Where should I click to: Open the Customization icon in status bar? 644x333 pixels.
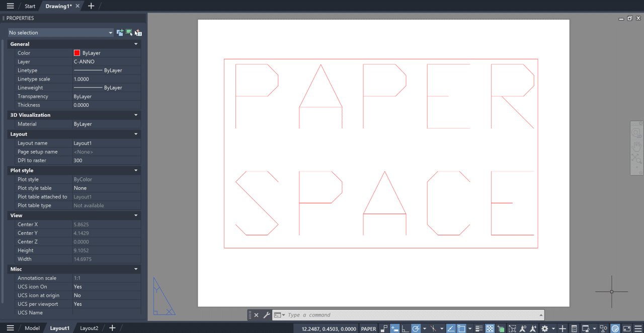point(638,328)
